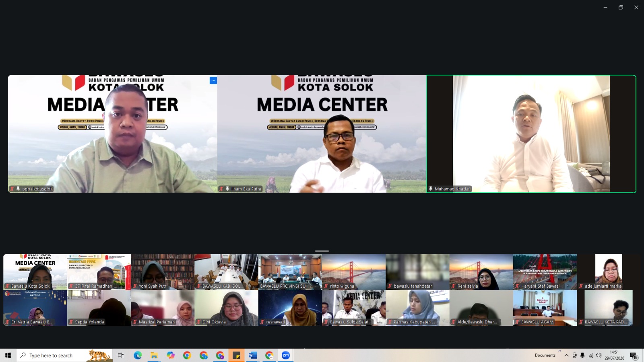This screenshot has width=644, height=362.
Task: Select Yoni Syah Putri's thumbnail
Action: tap(163, 272)
